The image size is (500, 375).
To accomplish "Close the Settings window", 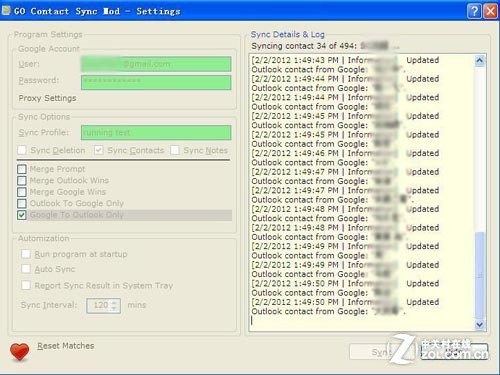I will (490, 11).
